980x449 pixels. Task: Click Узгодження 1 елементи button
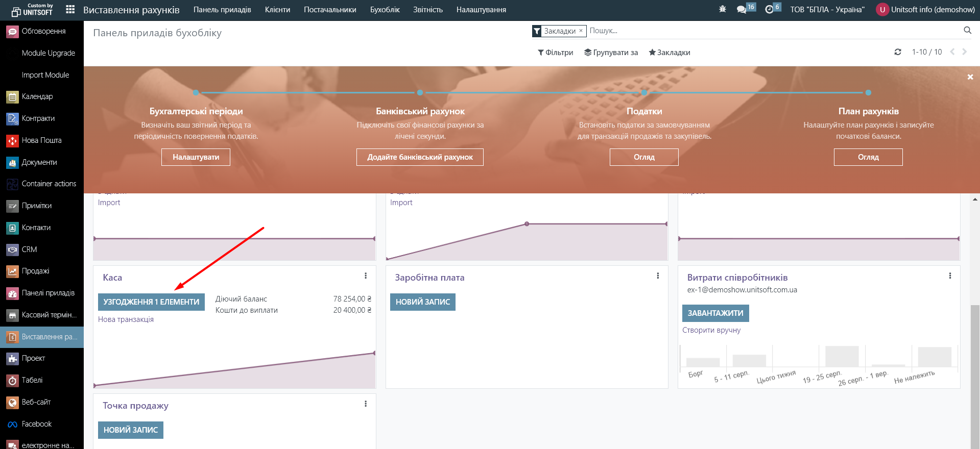pyautogui.click(x=151, y=302)
